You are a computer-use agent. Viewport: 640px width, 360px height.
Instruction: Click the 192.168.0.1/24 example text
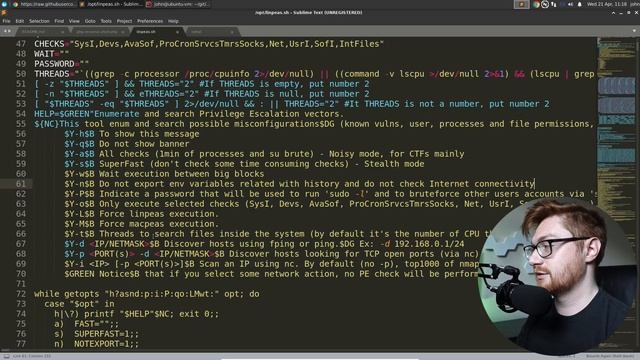pyautogui.click(x=429, y=244)
